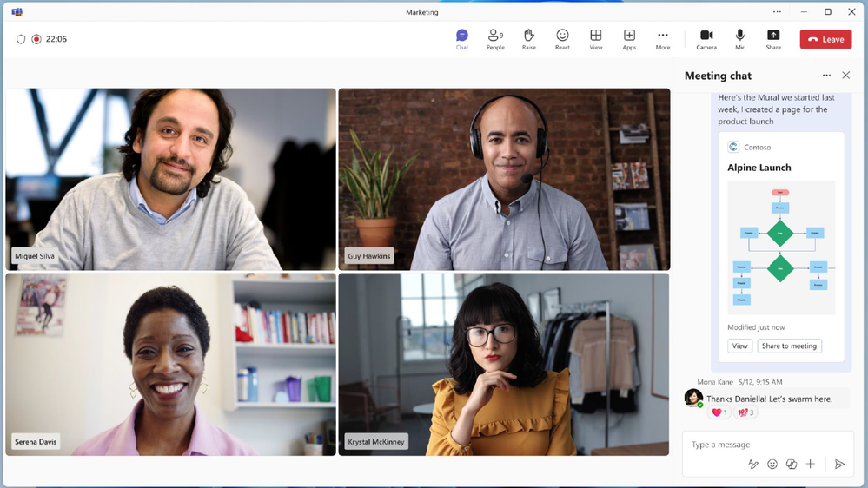Open the Apps menu
Viewport: 868px width, 488px height.
point(629,39)
